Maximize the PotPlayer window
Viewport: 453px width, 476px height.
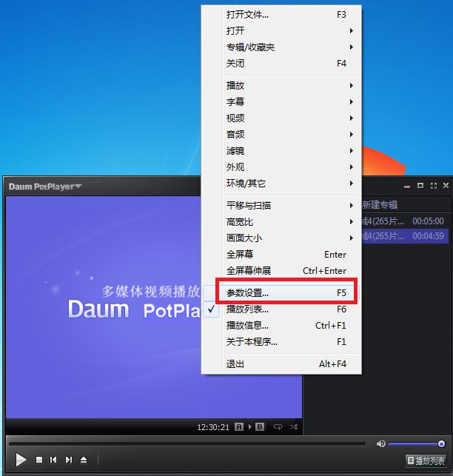(x=420, y=186)
